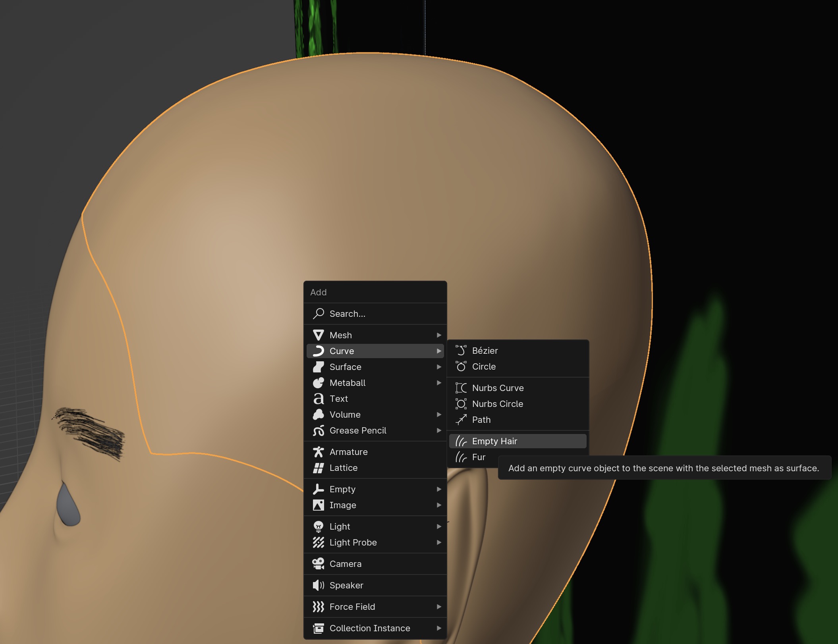Image resolution: width=838 pixels, height=644 pixels.
Task: Click the Search magnifier icon in Add menu
Action: coord(318,314)
